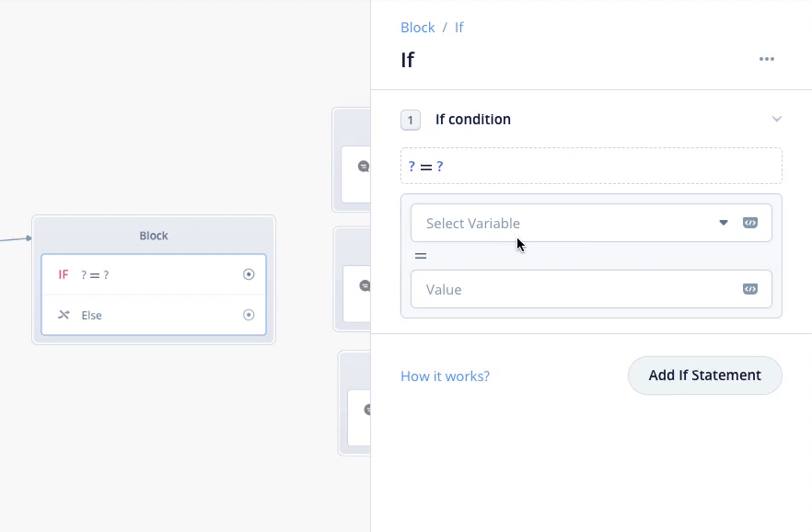Open the Select Variable dropdown
This screenshot has height=532, width=812.
pos(562,223)
